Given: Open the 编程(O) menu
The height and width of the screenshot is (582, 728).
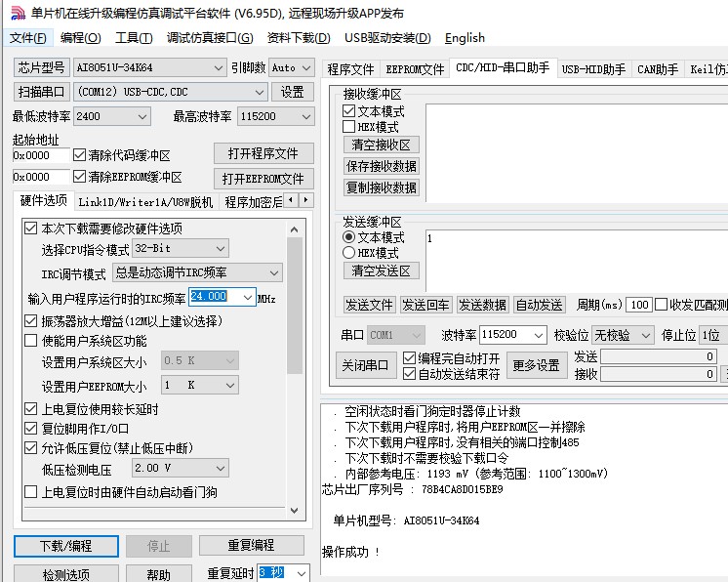Looking at the screenshot, I should [x=80, y=38].
